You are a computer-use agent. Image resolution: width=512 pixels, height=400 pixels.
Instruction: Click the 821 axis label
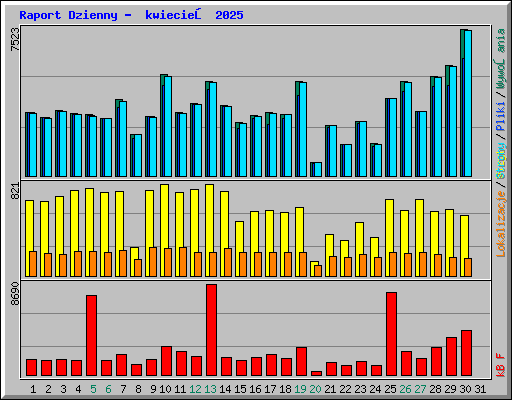tap(15, 191)
